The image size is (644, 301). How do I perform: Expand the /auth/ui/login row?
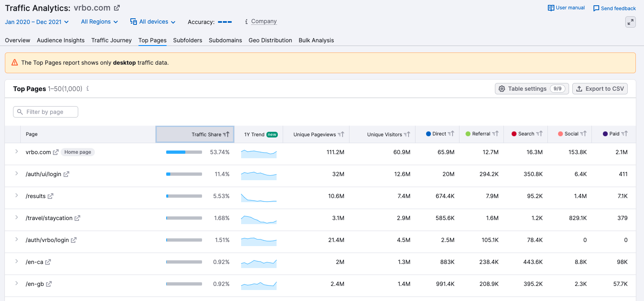click(17, 174)
